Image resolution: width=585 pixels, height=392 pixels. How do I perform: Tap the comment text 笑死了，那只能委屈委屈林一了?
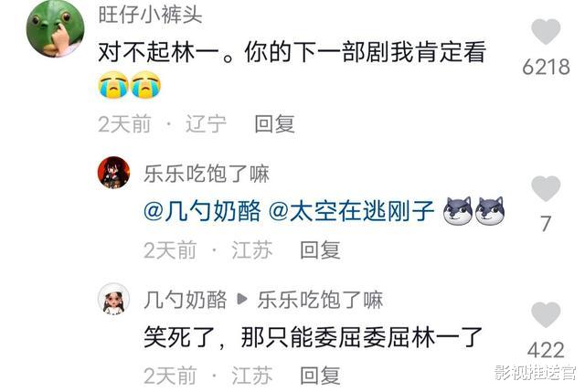click(314, 338)
